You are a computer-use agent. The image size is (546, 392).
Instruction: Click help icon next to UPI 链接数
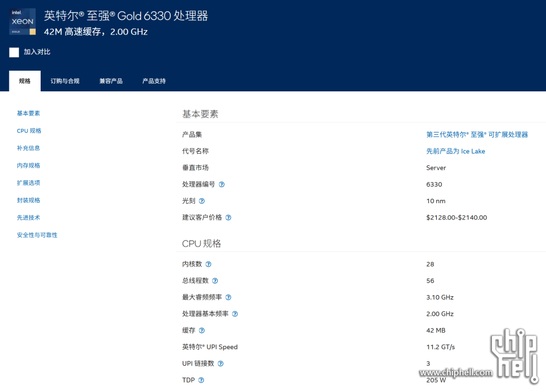(x=221, y=364)
